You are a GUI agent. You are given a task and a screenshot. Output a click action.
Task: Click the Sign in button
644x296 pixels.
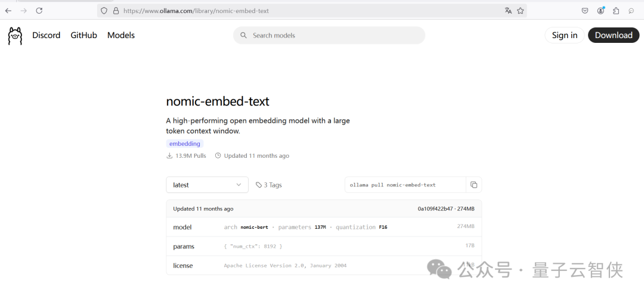pos(565,35)
